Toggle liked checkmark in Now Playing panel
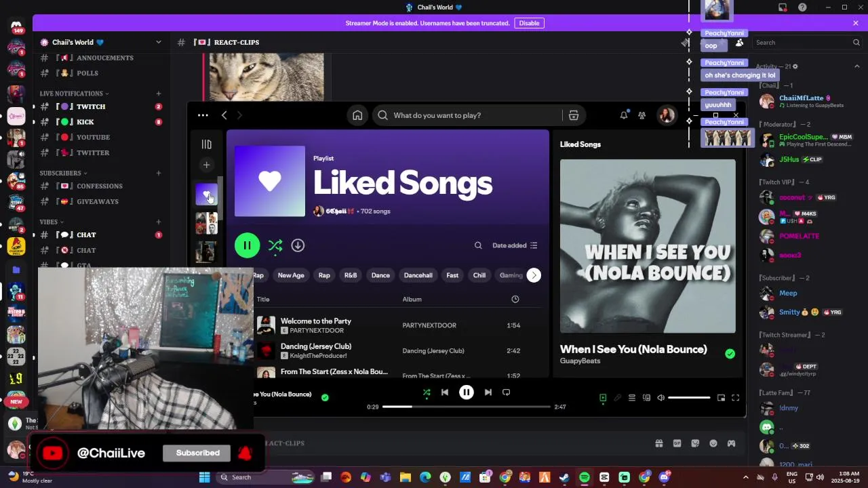 tap(730, 354)
